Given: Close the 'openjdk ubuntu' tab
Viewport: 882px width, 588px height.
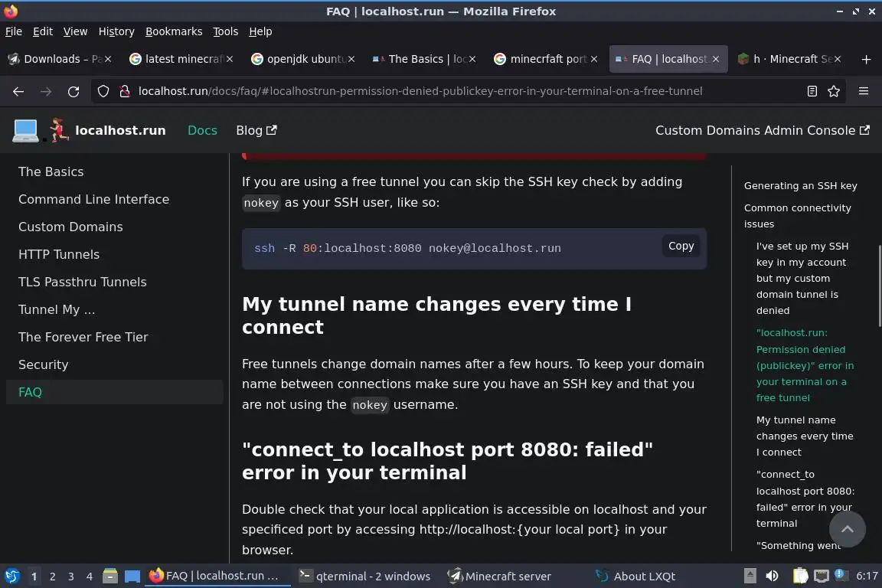Looking at the screenshot, I should (x=351, y=59).
